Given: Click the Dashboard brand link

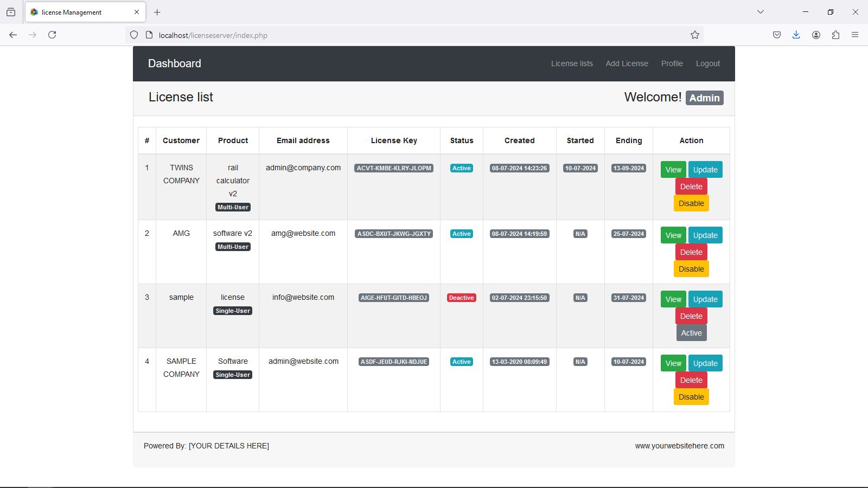Looking at the screenshot, I should tap(174, 63).
